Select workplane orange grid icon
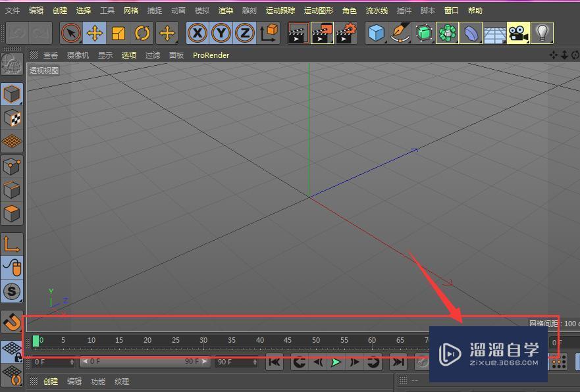The height and width of the screenshot is (392, 580). click(x=12, y=141)
